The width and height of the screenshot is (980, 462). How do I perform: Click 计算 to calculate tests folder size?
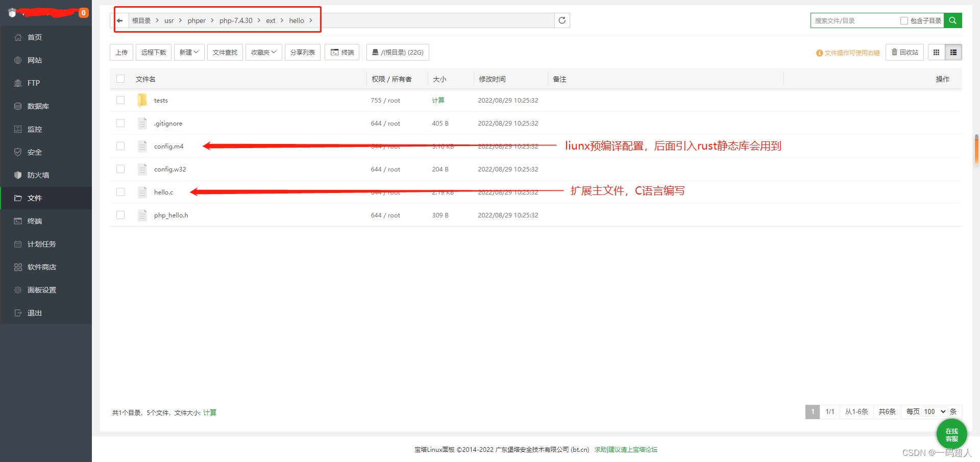(x=438, y=100)
